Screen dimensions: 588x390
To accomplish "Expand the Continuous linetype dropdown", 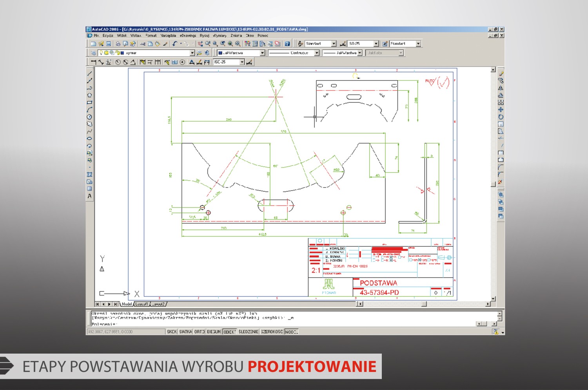I will pos(317,53).
